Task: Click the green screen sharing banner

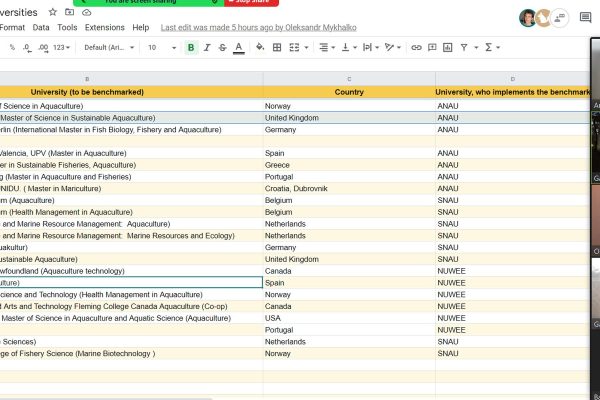Action: [148, 2]
